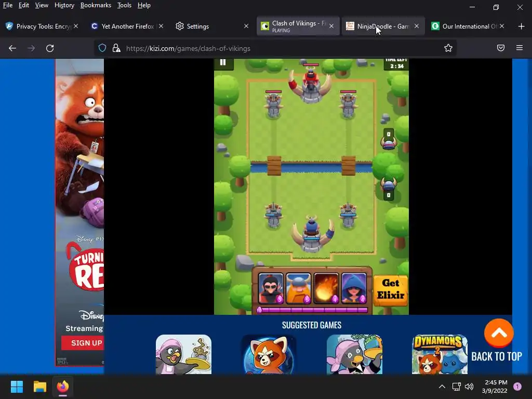The height and width of the screenshot is (399, 532).
Task: Open the Firefox application hamburger menu
Action: (520, 48)
